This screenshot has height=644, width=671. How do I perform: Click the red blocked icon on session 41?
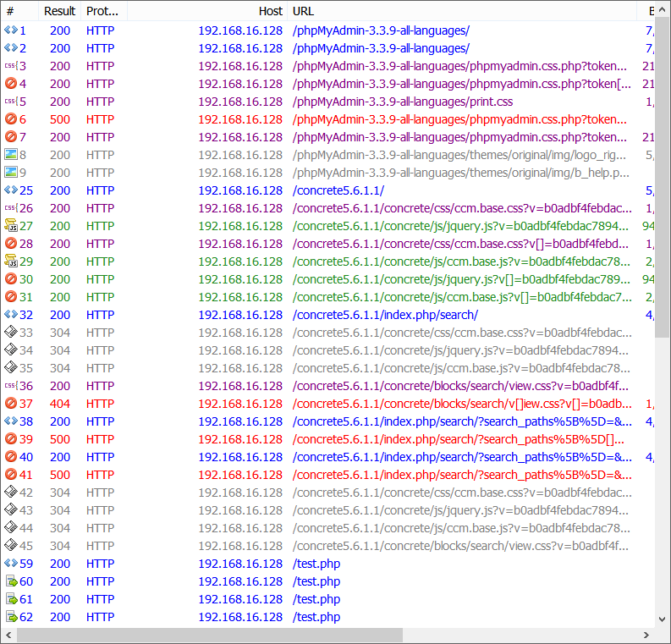pyautogui.click(x=10, y=475)
